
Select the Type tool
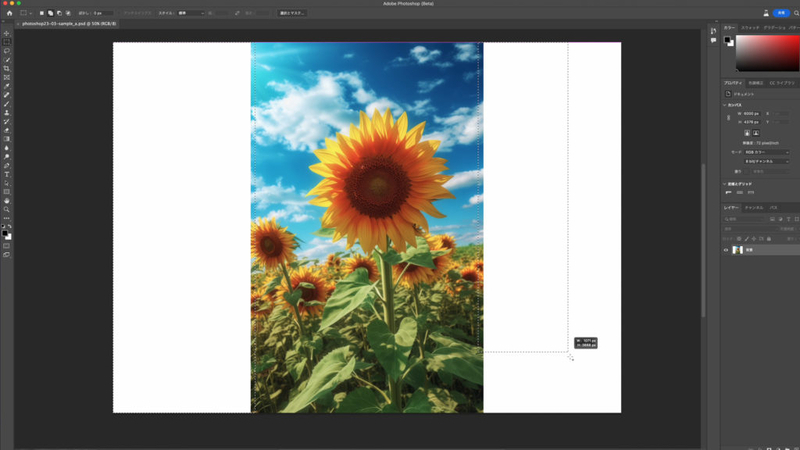point(7,174)
